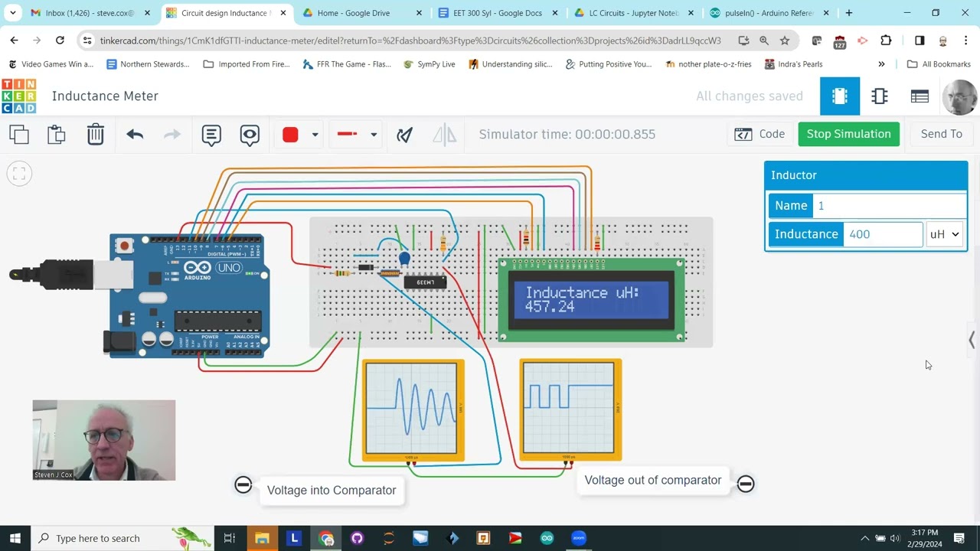Select the Paste tool icon
The height and width of the screenshot is (551, 980).
pos(57,135)
